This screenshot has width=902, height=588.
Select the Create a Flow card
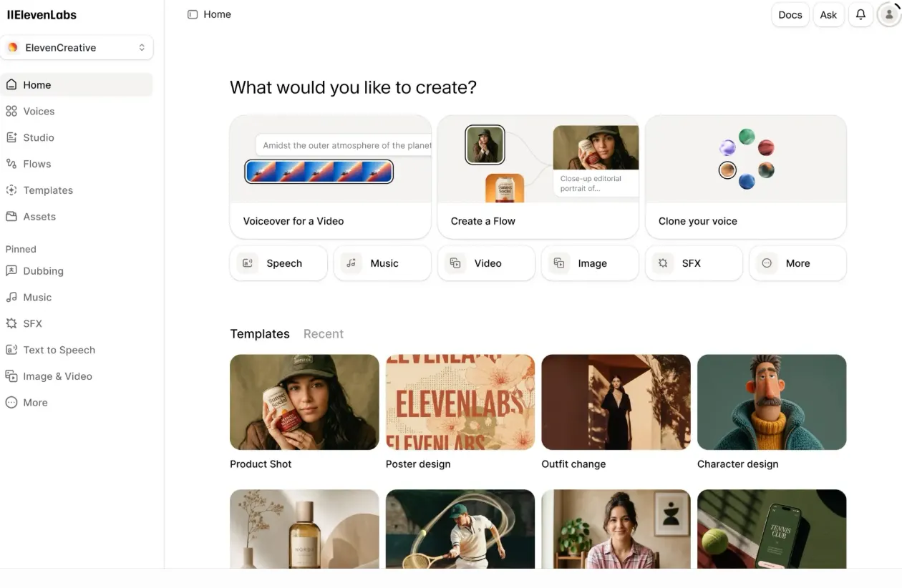(x=538, y=177)
